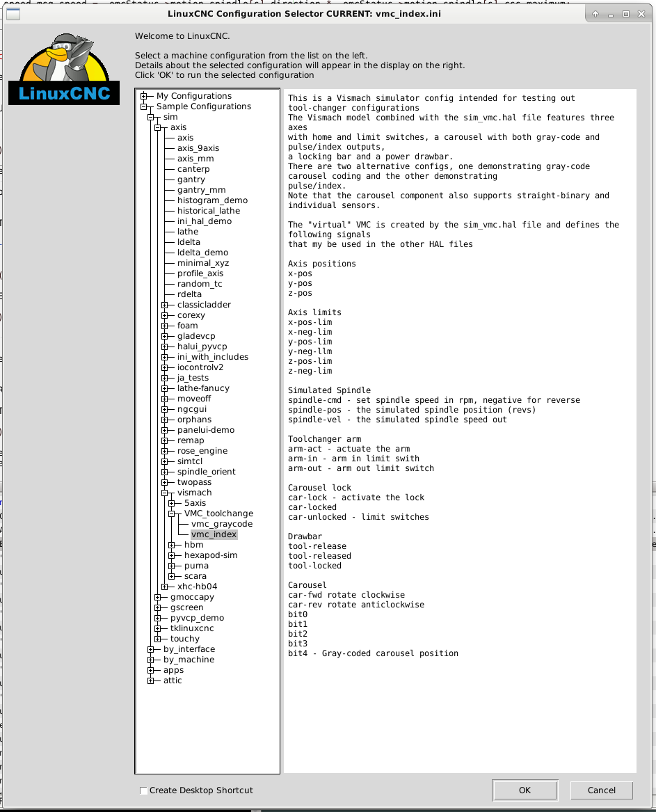Collapse the VMC_toolchange node
The width and height of the screenshot is (656, 812).
click(x=171, y=514)
